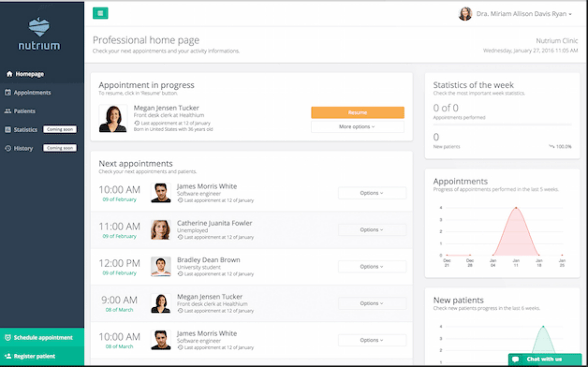Click the 9:00 AM appointment time
Viewport: 588px width, 367px height.
120,300
